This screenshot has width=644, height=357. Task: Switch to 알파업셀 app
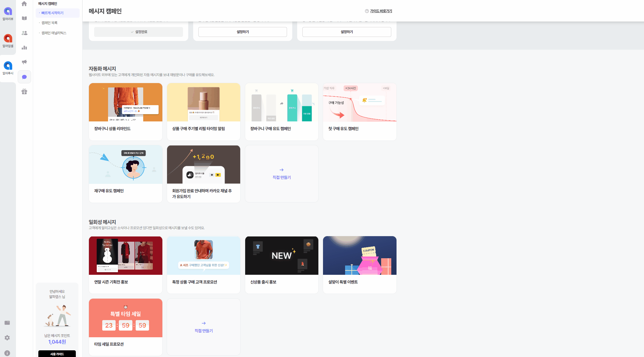coord(8,41)
